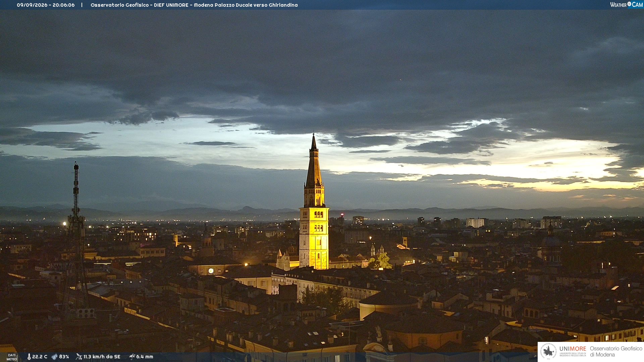644x362 pixels.
Task: Click the WeatherCAM logo
Action: pyautogui.click(x=626, y=5)
